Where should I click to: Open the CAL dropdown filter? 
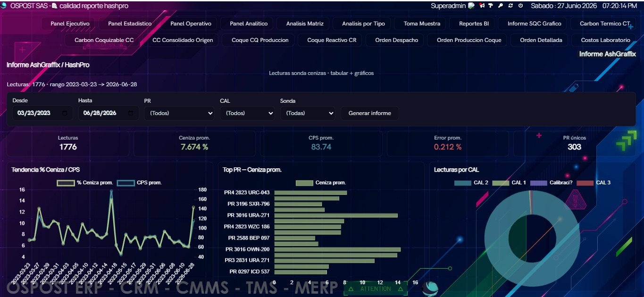tap(247, 113)
